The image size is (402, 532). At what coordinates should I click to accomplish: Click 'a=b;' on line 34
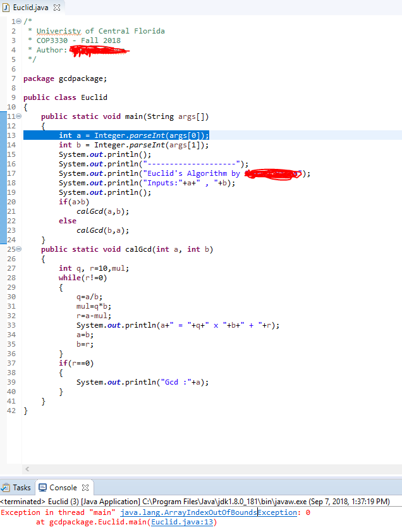85,335
